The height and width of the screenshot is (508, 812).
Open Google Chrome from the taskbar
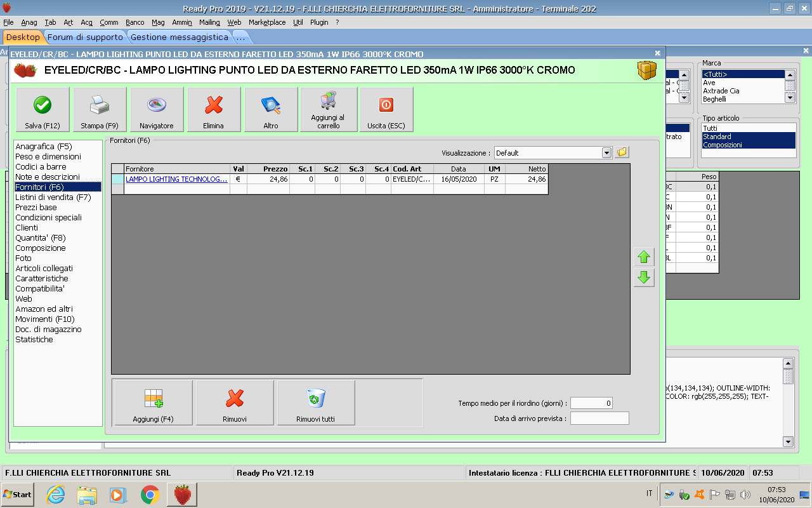[x=150, y=495]
